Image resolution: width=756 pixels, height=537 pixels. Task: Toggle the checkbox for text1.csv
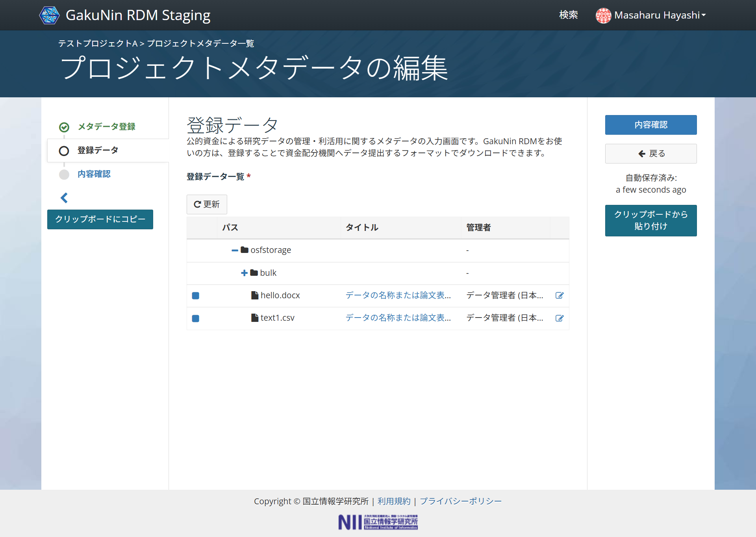195,318
